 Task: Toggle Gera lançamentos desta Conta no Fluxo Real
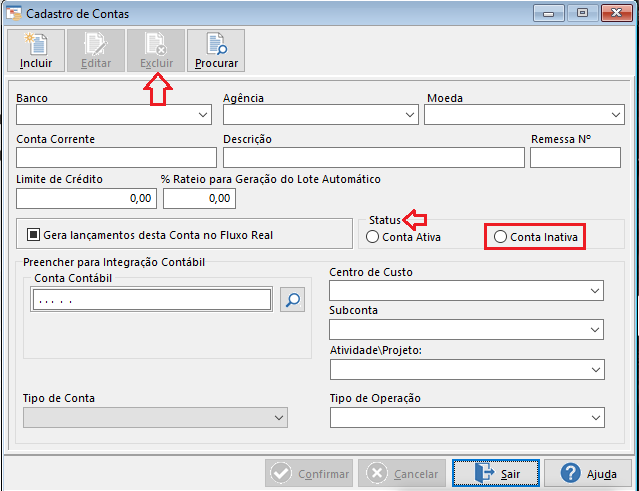pyautogui.click(x=33, y=235)
